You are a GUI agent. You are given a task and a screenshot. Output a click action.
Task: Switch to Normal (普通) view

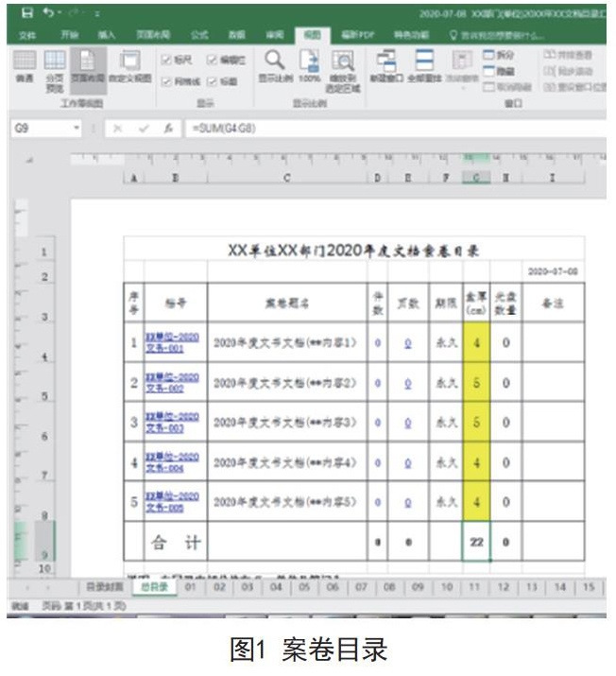pos(25,67)
